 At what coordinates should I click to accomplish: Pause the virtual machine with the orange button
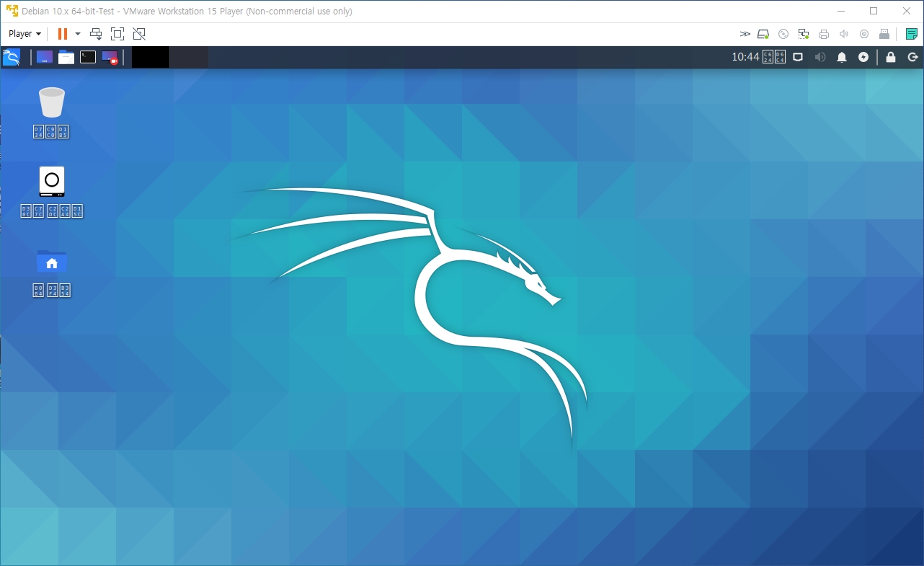[63, 34]
